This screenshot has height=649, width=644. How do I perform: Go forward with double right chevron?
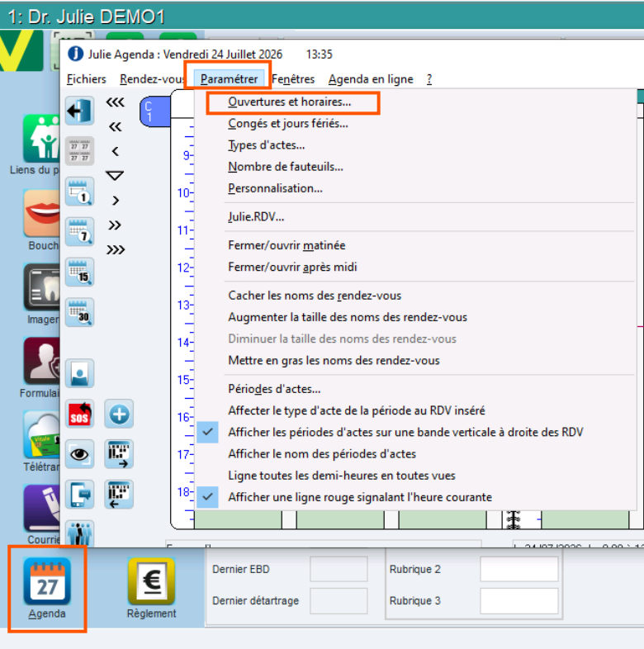pyautogui.click(x=115, y=225)
